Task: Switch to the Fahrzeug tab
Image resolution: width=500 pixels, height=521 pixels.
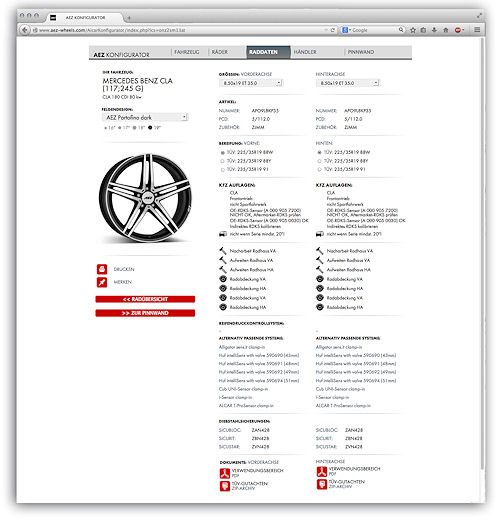Action: [x=187, y=52]
